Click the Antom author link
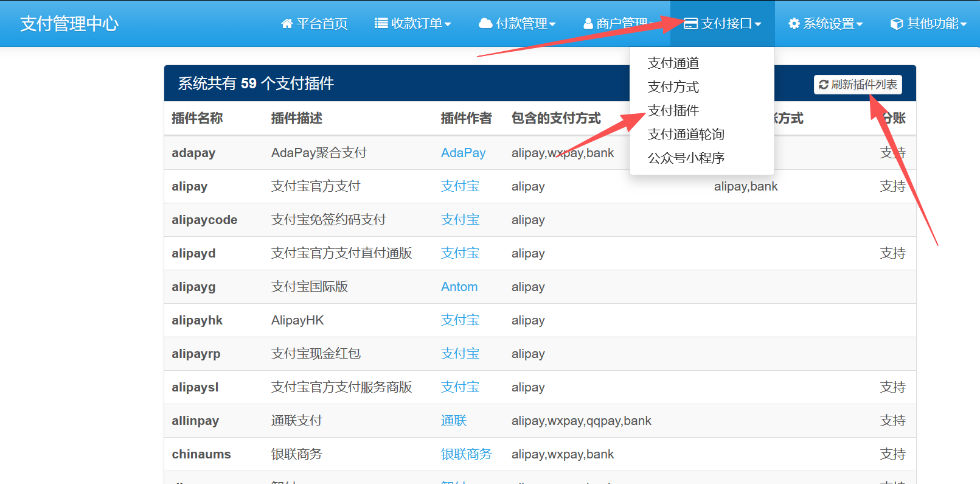The width and height of the screenshot is (980, 484). [459, 287]
